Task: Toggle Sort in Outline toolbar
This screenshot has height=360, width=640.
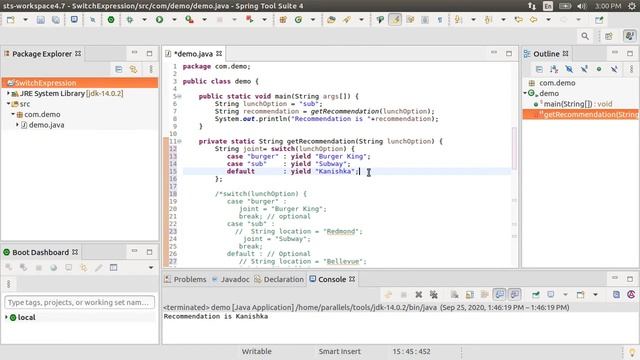Action: [554, 69]
